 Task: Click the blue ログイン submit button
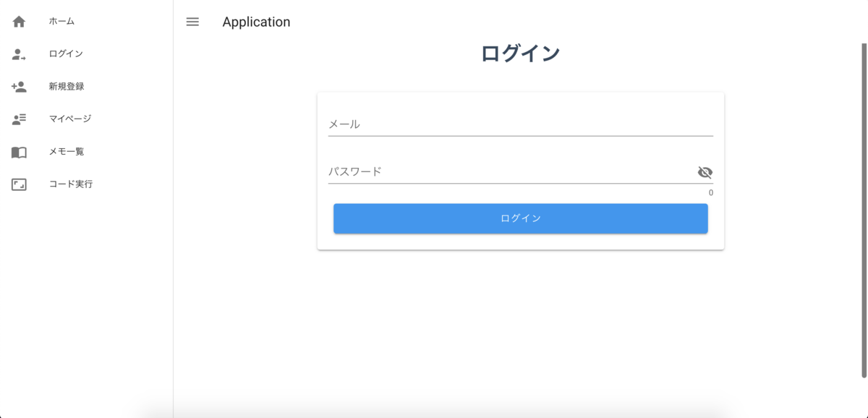520,218
